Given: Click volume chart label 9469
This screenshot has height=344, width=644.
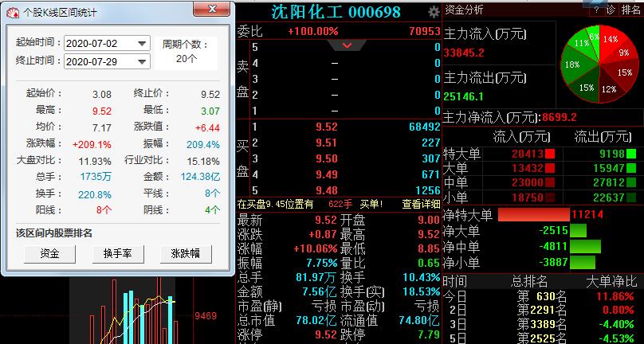Looking at the screenshot, I should click(x=206, y=315).
